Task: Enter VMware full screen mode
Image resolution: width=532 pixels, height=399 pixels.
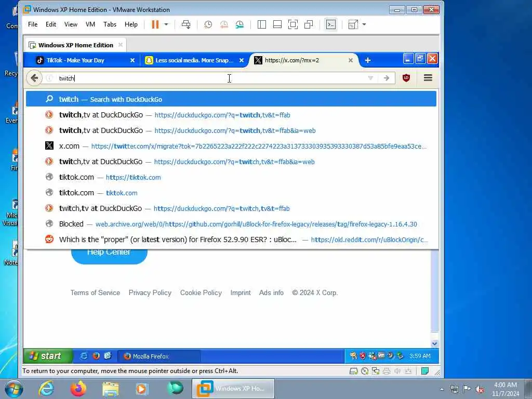Action: click(293, 24)
